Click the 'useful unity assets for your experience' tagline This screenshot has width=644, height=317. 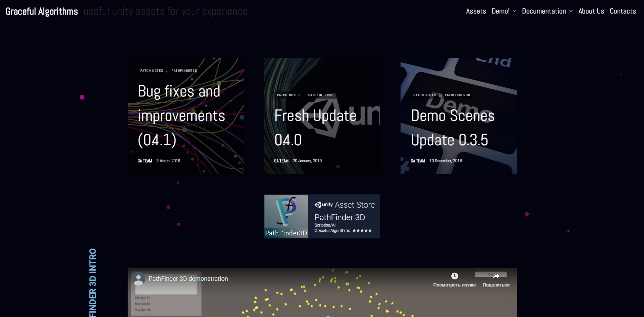pyautogui.click(x=166, y=12)
